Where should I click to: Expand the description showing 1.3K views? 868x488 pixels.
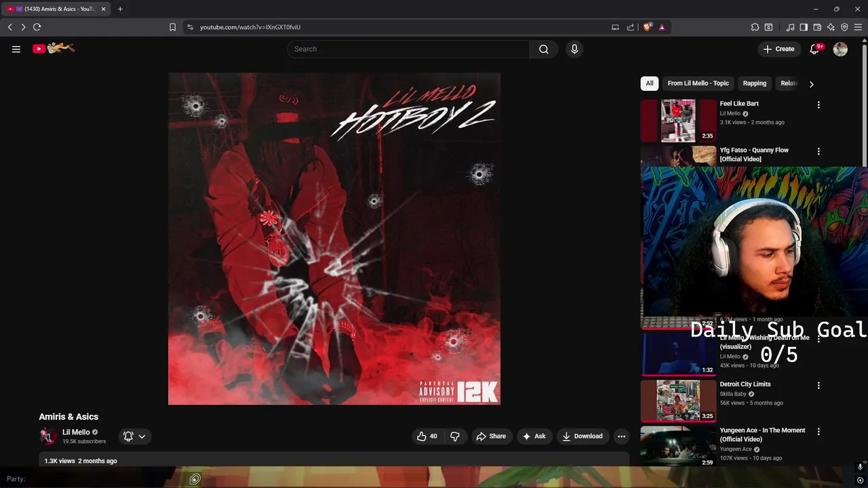[x=334, y=460]
